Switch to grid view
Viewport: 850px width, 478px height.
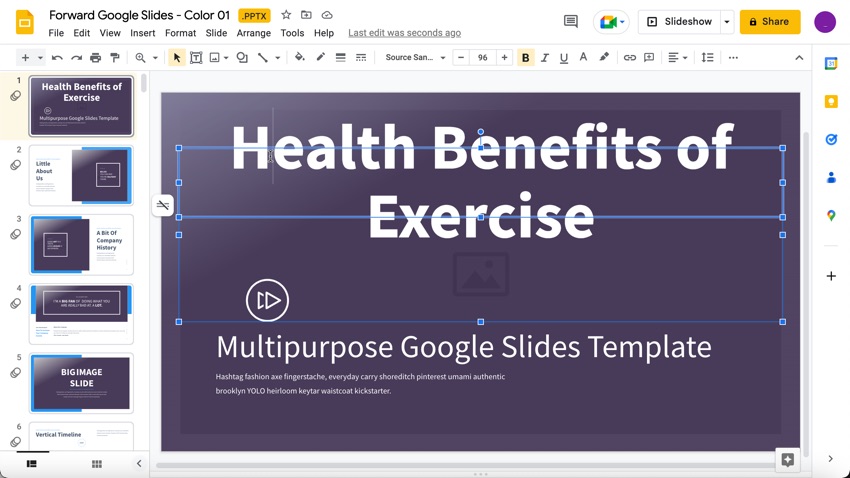[97, 464]
